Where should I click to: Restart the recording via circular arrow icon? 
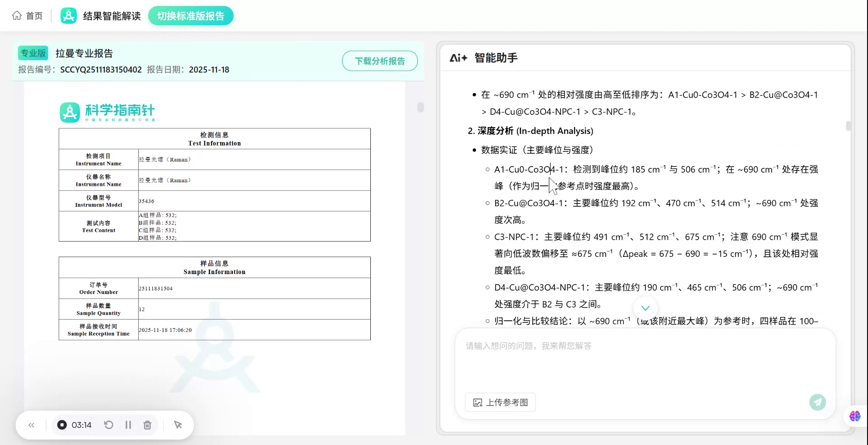pos(108,425)
